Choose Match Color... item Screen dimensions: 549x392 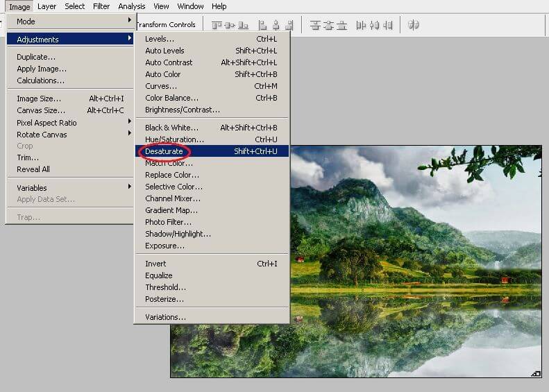[212, 163]
